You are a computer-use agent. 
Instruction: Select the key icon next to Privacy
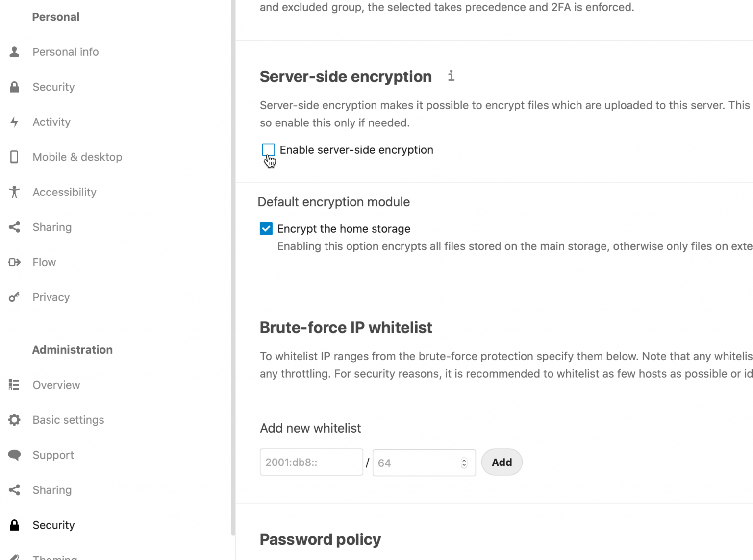[x=14, y=297]
